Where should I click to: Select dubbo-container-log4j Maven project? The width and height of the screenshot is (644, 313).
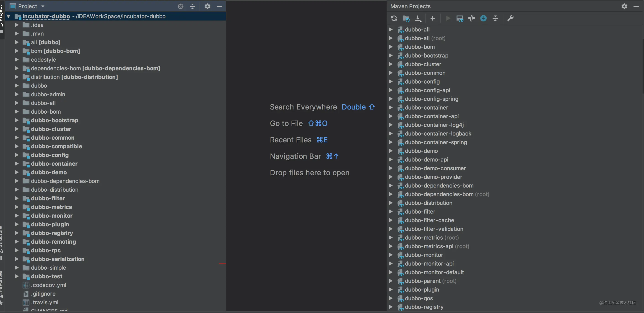tap(434, 125)
